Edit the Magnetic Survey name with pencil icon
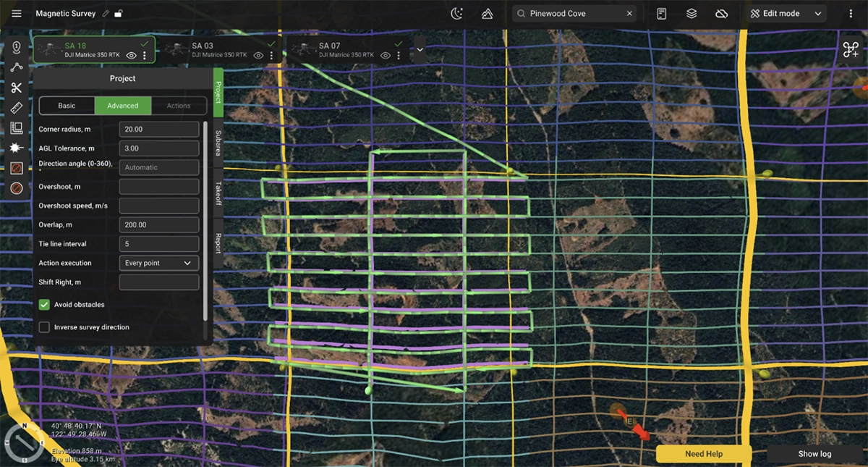 [x=106, y=14]
